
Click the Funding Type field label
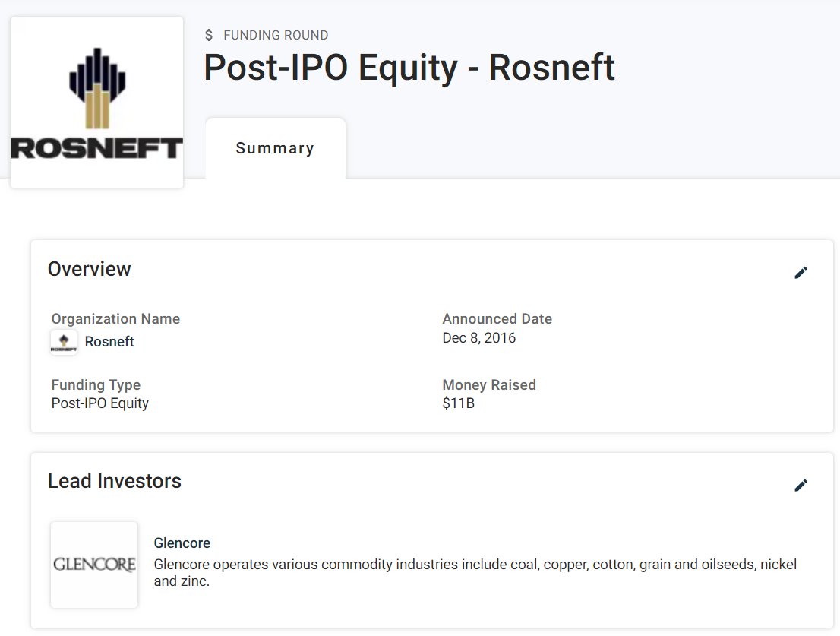[96, 385]
